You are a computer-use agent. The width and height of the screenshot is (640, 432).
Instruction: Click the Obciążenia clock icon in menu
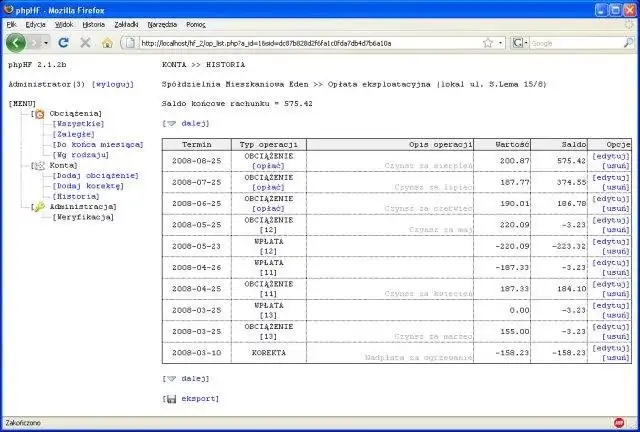pos(40,114)
